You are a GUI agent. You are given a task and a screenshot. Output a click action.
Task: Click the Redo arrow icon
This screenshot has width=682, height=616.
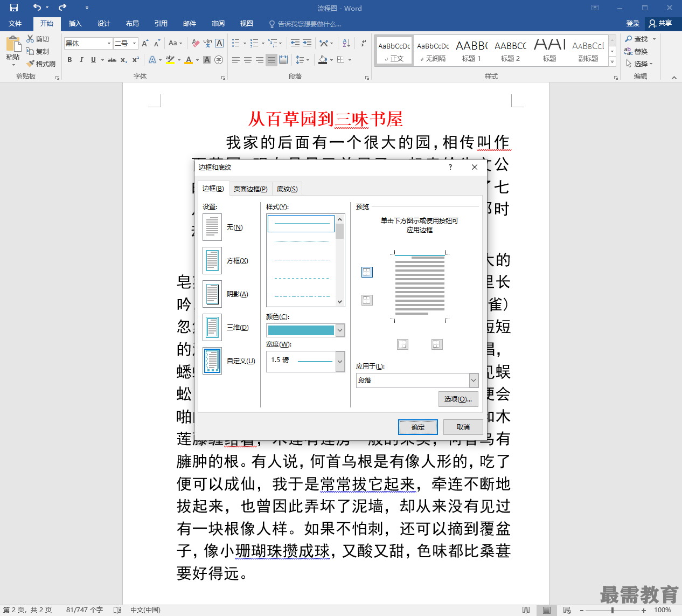click(62, 8)
